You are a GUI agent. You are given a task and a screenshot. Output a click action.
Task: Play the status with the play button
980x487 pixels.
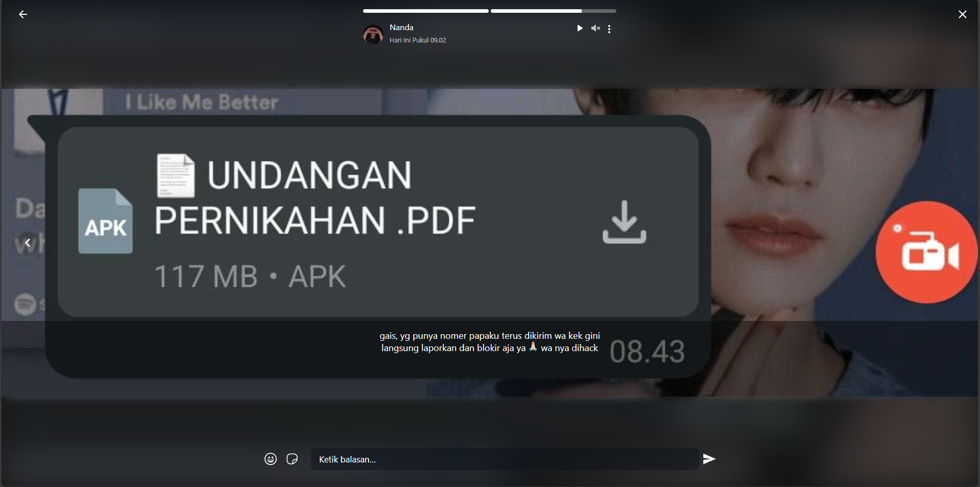pos(579,29)
